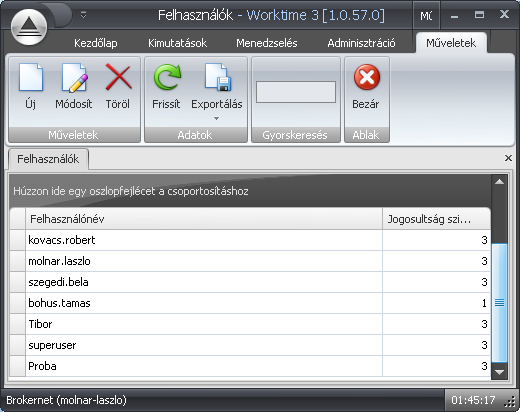Click the Exportálás export icon

pos(217,77)
